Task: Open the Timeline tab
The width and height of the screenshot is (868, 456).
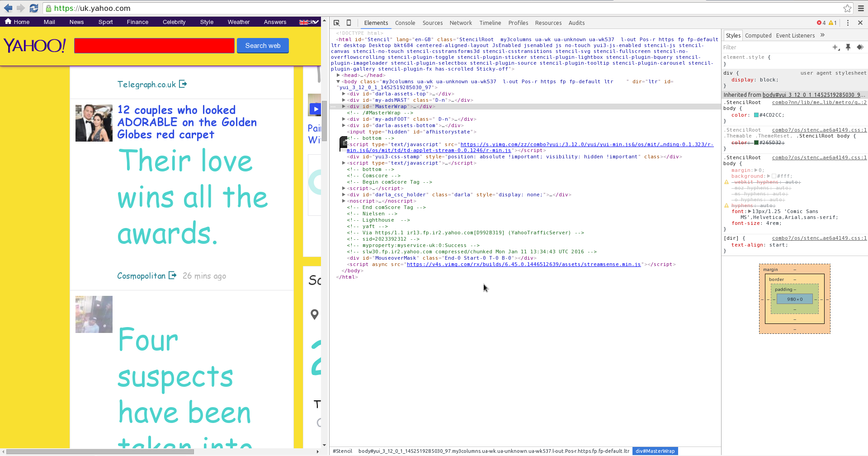Action: [490, 23]
